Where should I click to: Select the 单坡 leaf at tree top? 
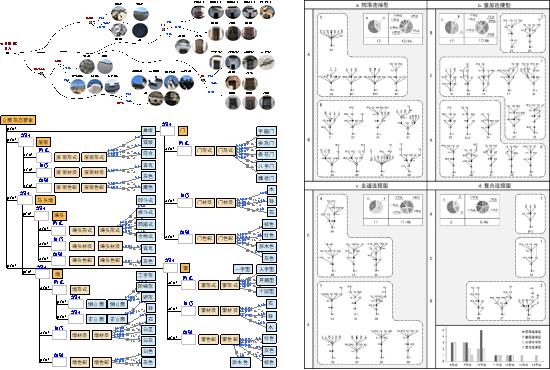(x=148, y=131)
